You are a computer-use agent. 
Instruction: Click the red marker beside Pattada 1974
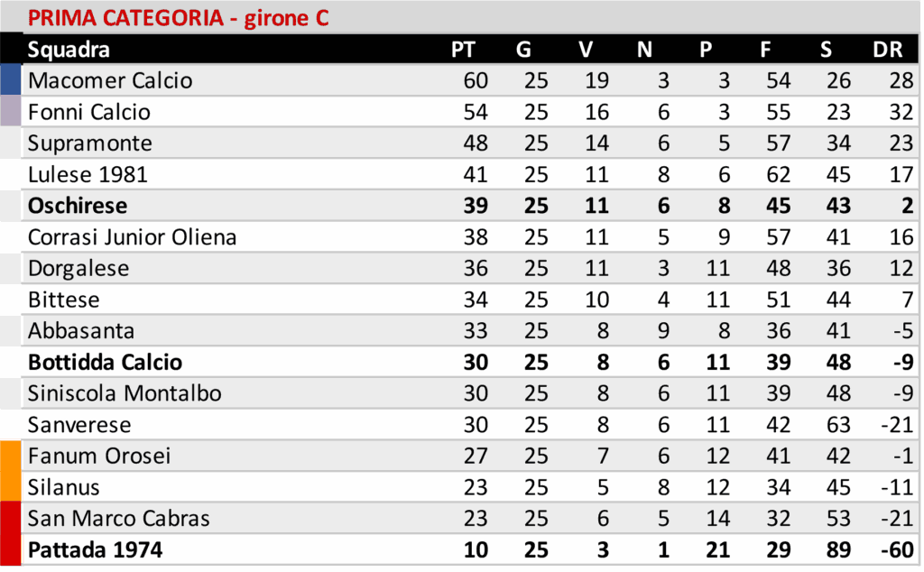tap(10, 549)
